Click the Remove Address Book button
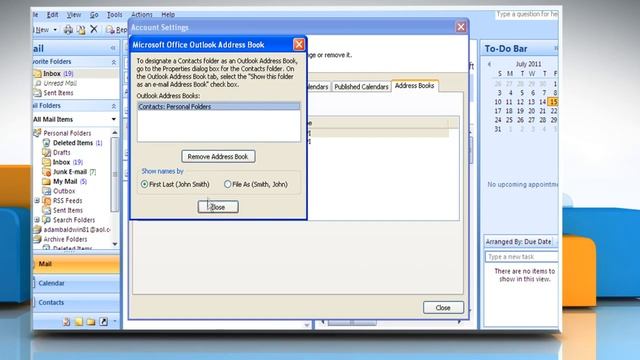This screenshot has width=640, height=360. pos(218,156)
